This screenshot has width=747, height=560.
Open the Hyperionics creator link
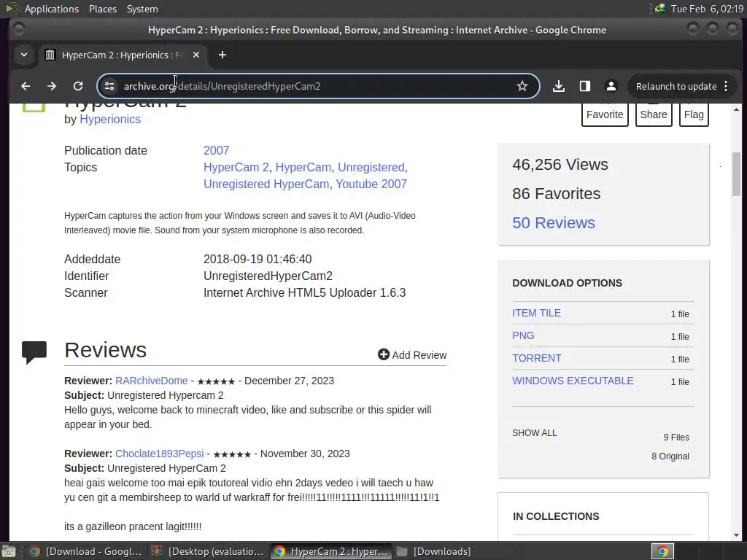point(110,119)
